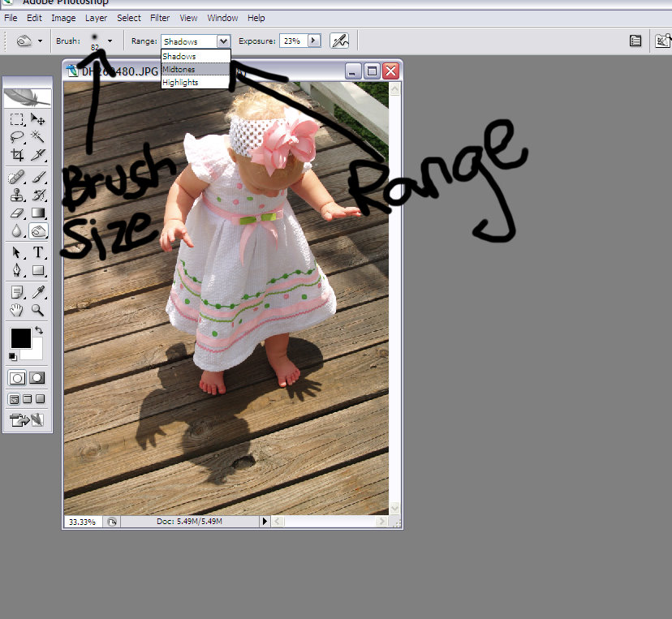Click the Adobe feather logo in toolbox

pos(28,97)
